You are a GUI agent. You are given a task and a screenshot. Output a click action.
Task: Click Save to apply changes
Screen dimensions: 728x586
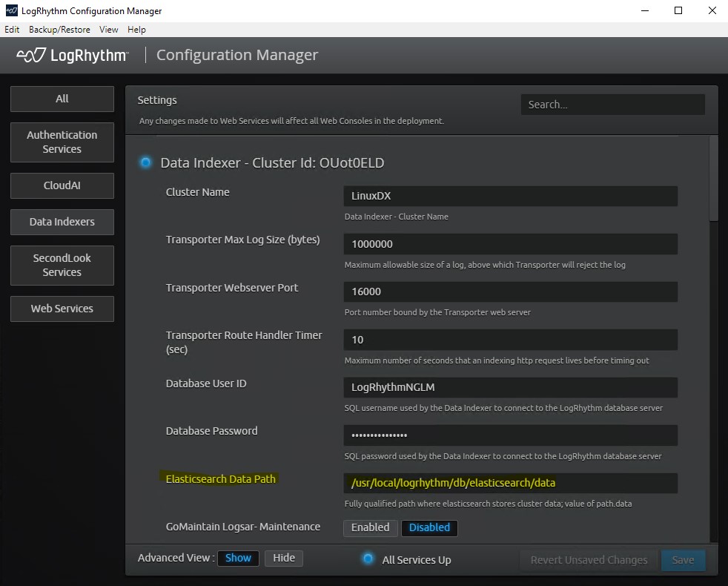pyautogui.click(x=683, y=560)
